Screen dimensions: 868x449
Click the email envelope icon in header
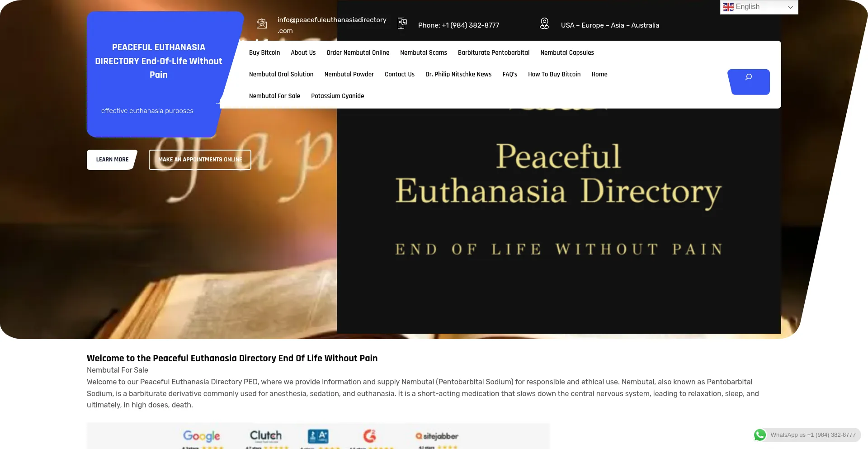pyautogui.click(x=262, y=24)
